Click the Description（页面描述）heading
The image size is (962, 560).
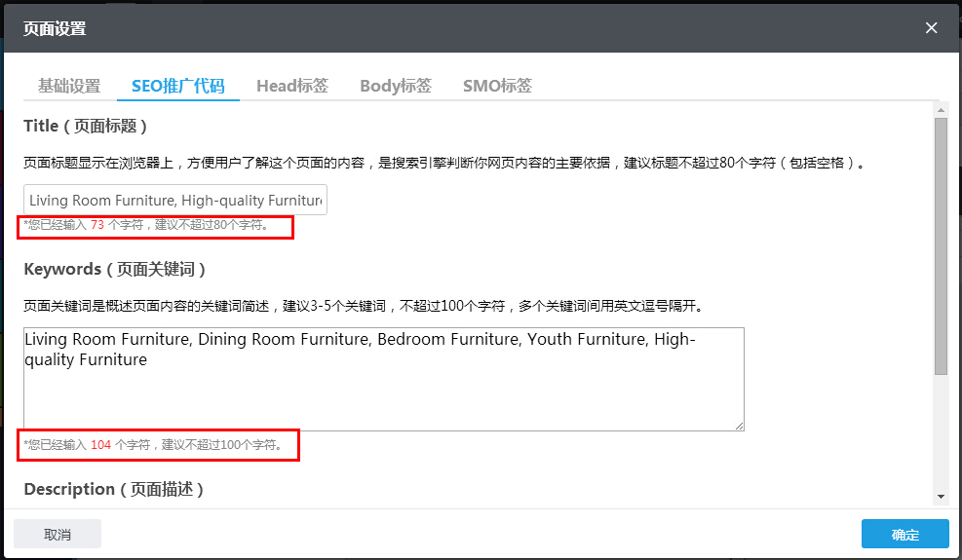click(x=113, y=489)
